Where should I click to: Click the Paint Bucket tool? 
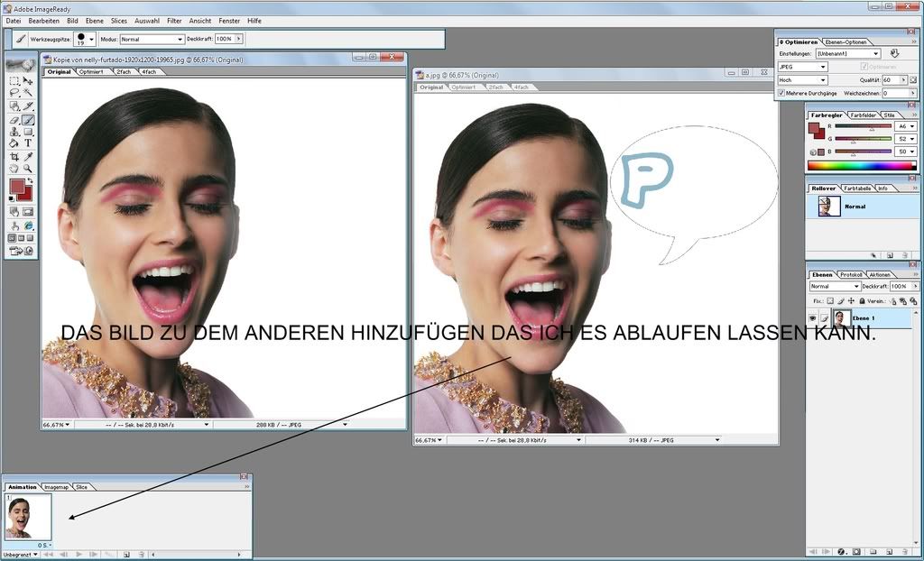(14, 143)
